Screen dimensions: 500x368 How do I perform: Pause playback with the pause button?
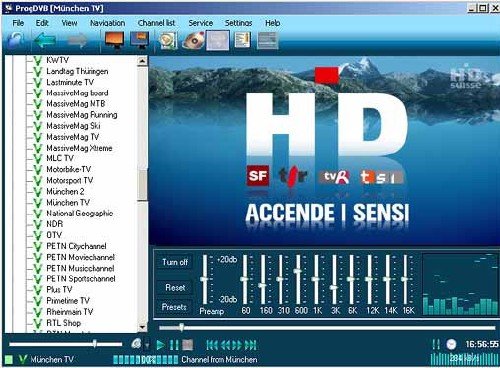(x=174, y=345)
